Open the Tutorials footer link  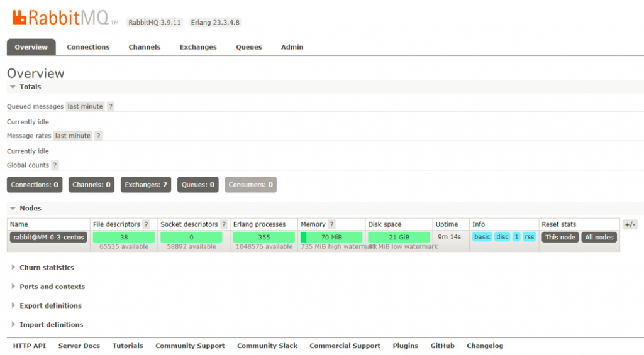coord(128,346)
